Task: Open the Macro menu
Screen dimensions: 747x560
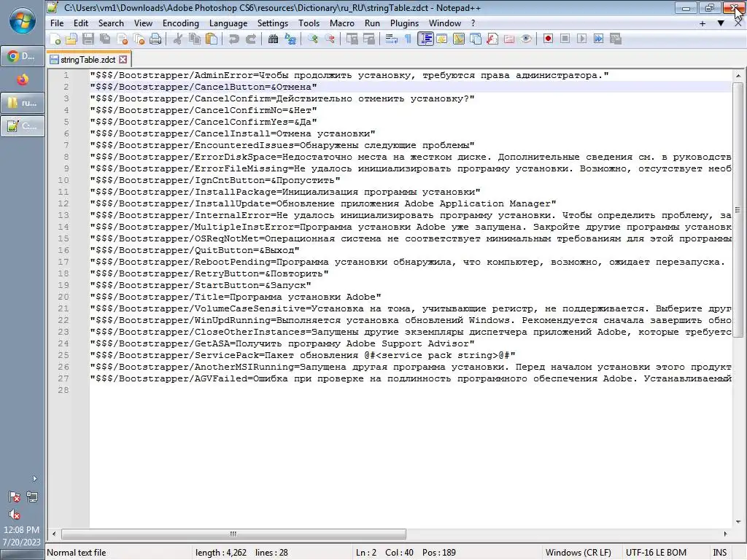Action: click(x=341, y=23)
